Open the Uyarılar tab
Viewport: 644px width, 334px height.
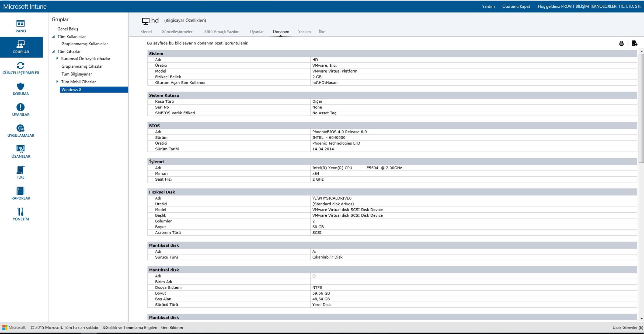click(257, 32)
